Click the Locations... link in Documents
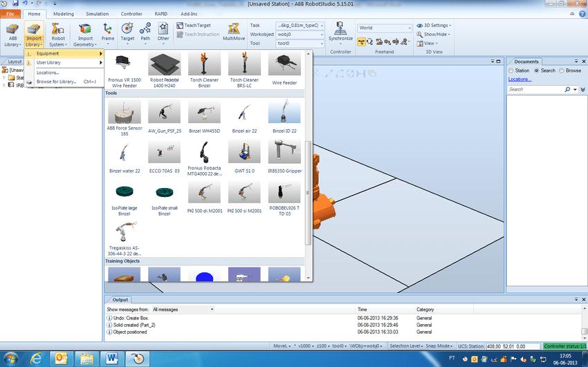 [x=519, y=79]
